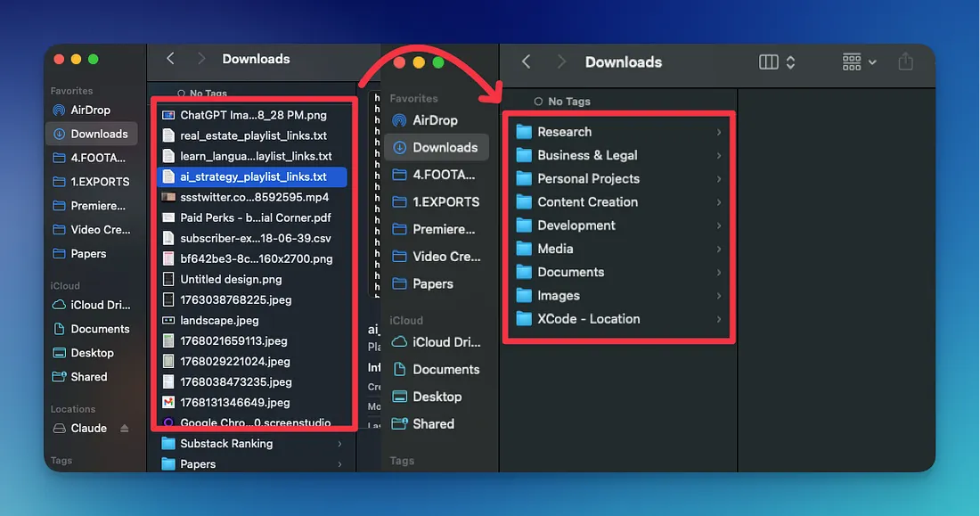This screenshot has width=980, height=516.
Task: Select the real_estate_playlist_links.txt file
Action: coord(253,135)
